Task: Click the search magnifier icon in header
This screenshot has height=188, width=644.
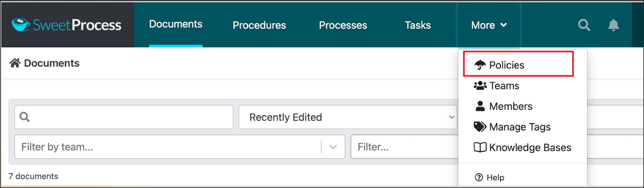Action: (584, 25)
